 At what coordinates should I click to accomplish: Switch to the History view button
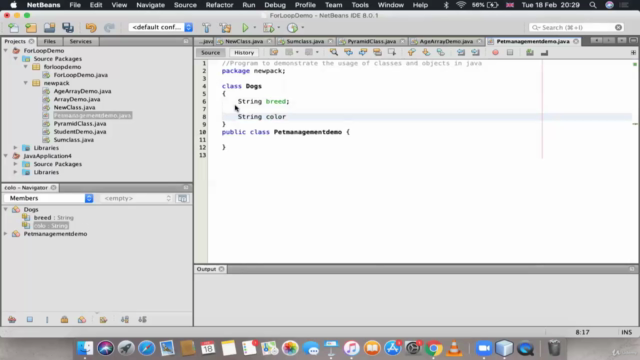(244, 52)
